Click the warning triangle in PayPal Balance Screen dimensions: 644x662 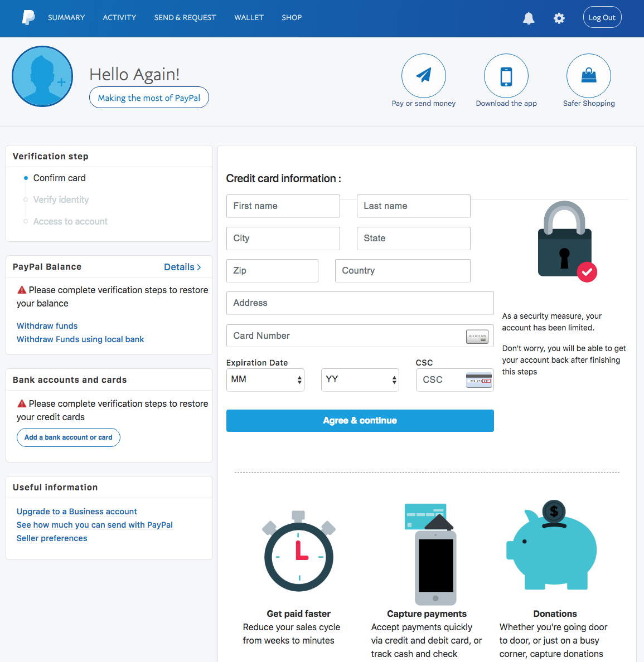(x=22, y=290)
